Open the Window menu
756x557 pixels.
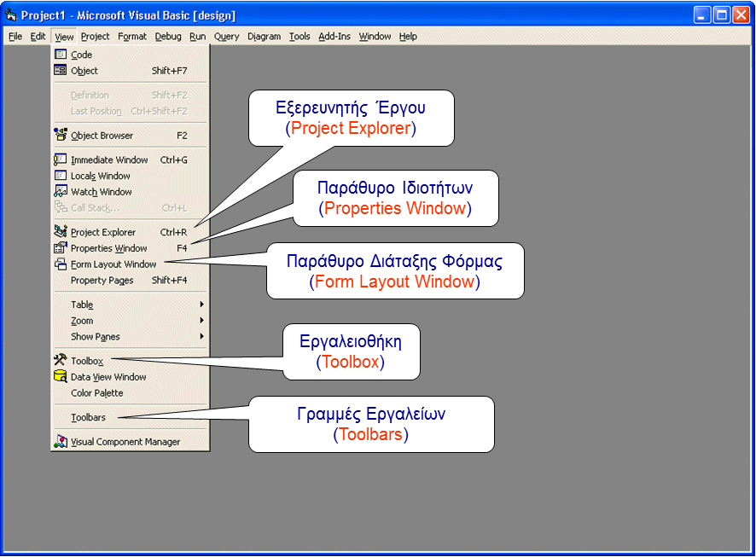375,37
